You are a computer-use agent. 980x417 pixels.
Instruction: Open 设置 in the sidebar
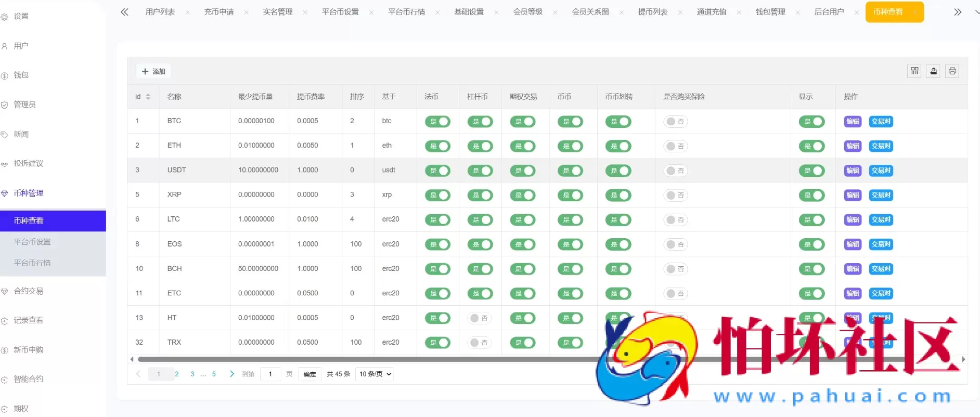pos(21,17)
